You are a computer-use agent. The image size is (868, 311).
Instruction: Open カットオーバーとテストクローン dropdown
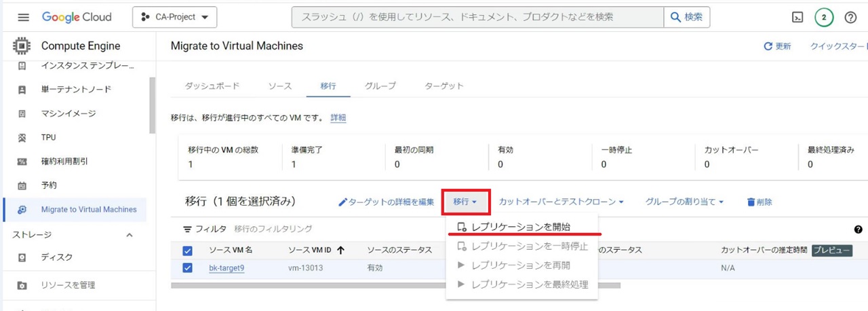[561, 202]
